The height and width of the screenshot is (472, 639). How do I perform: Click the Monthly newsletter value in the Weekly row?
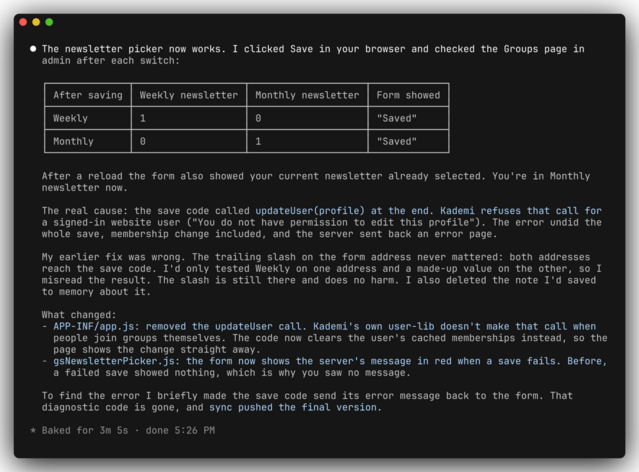coord(307,118)
